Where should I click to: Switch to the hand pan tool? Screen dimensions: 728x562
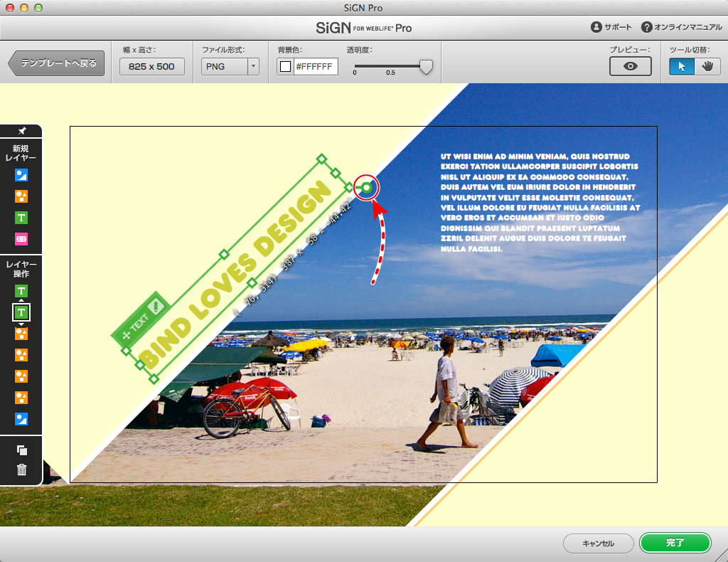pos(707,66)
